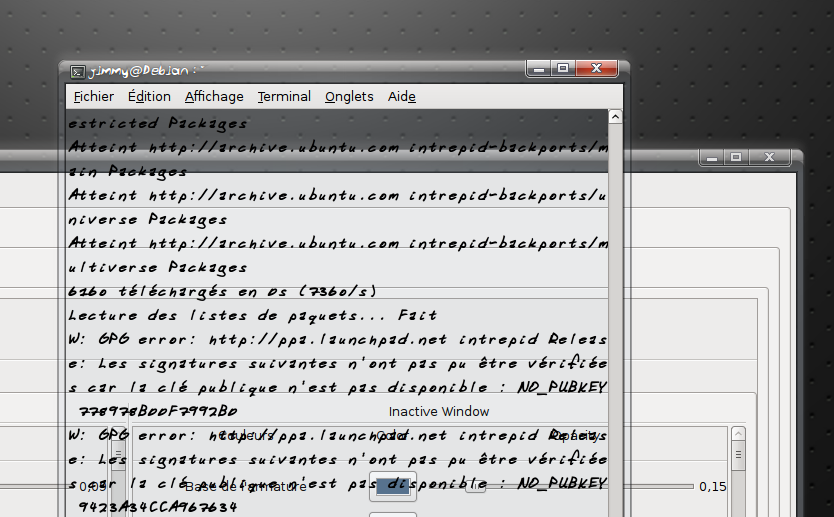Viewport: 834px width, 517px height.
Task: Minimize the background settings window
Action: tap(712, 157)
